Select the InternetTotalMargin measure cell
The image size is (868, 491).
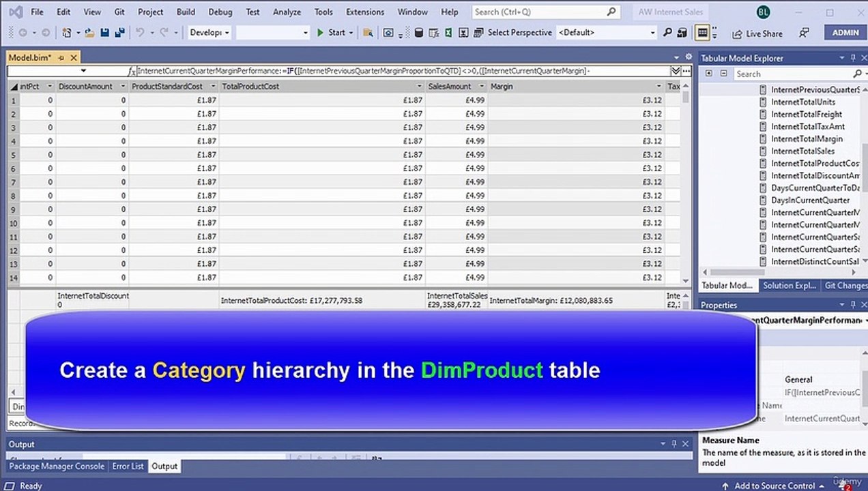pos(576,301)
